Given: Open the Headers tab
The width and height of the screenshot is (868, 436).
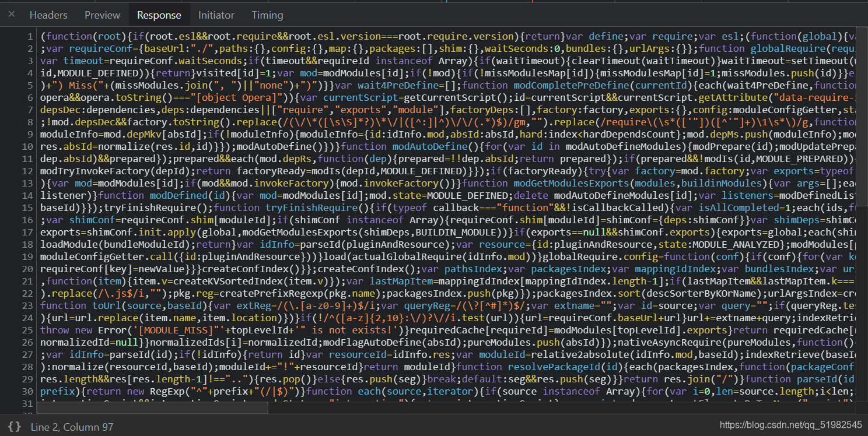Looking at the screenshot, I should click(48, 15).
